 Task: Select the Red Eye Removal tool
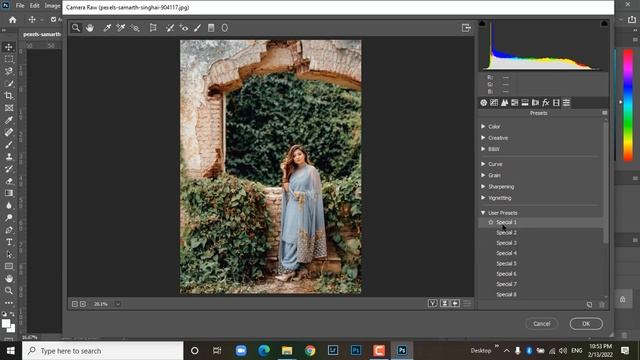click(184, 28)
